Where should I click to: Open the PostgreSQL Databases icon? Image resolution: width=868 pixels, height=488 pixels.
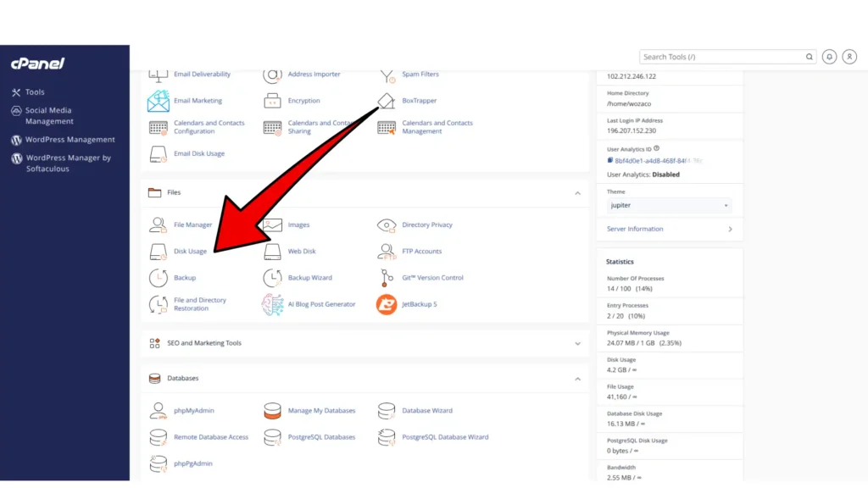[272, 437]
